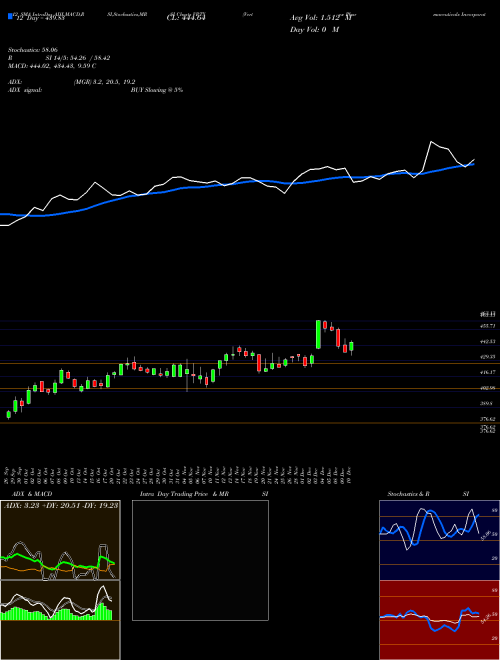The image size is (500, 660).
Task: Click the 389.8 price axis label
Action: (x=487, y=403)
